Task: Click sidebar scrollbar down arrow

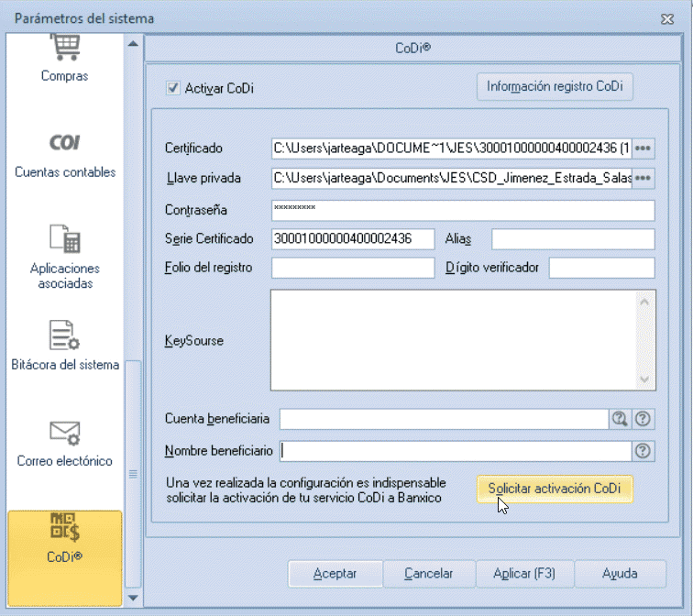Action: tap(133, 598)
